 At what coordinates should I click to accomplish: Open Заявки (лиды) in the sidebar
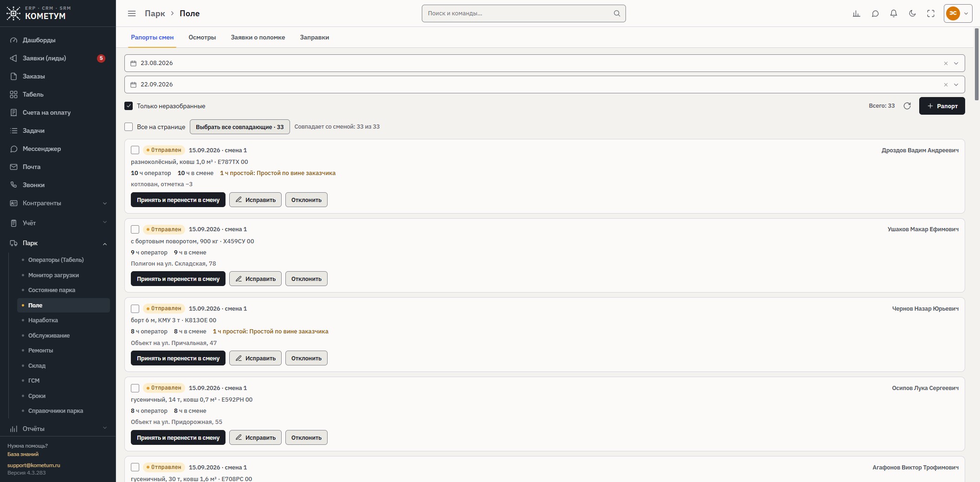point(58,58)
